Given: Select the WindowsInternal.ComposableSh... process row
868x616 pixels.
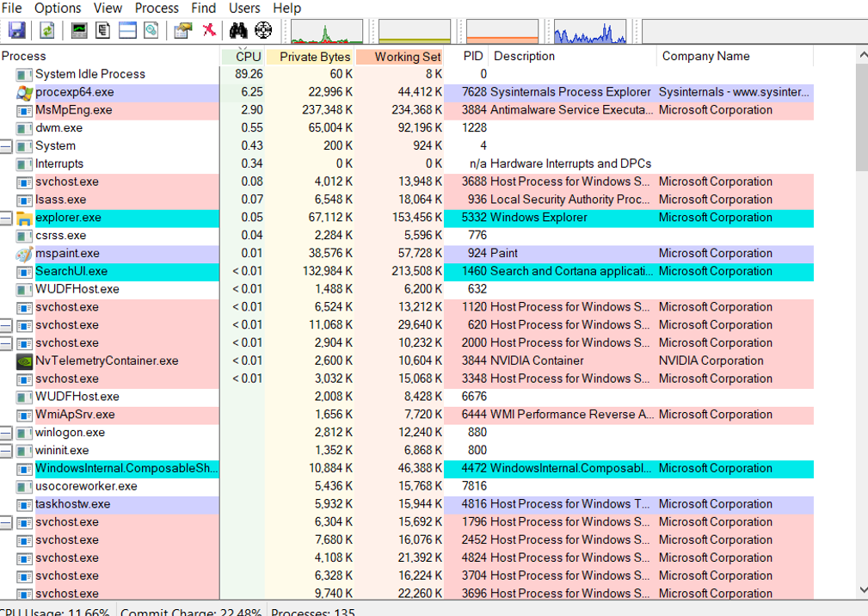Looking at the screenshot, I should (x=407, y=469).
